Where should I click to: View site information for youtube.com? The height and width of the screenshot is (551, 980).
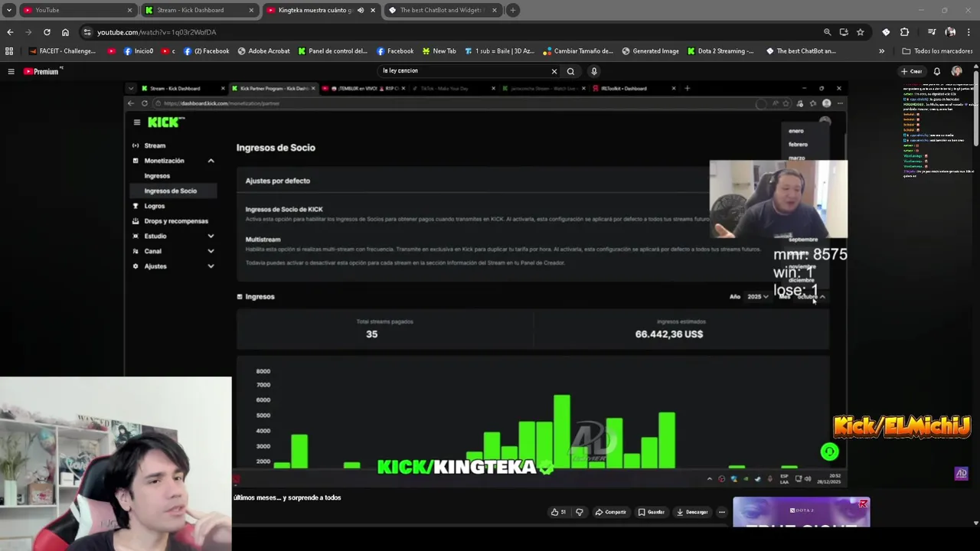pos(87,32)
